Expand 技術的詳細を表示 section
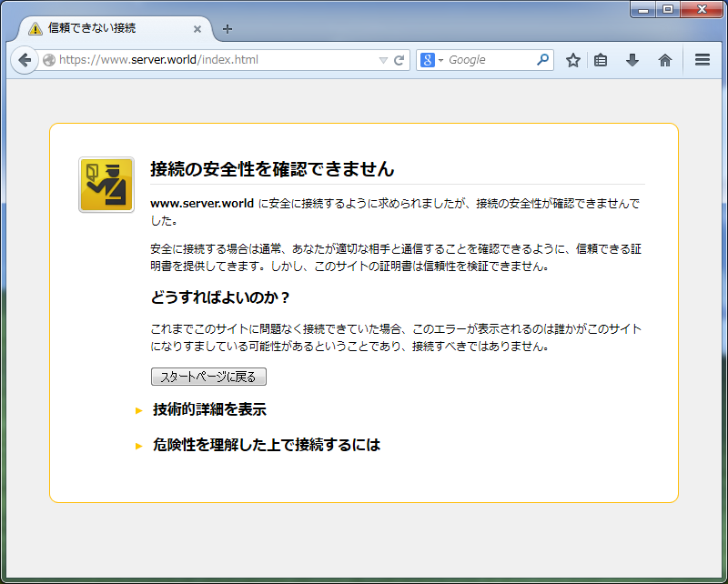728x584 pixels. pyautogui.click(x=209, y=409)
